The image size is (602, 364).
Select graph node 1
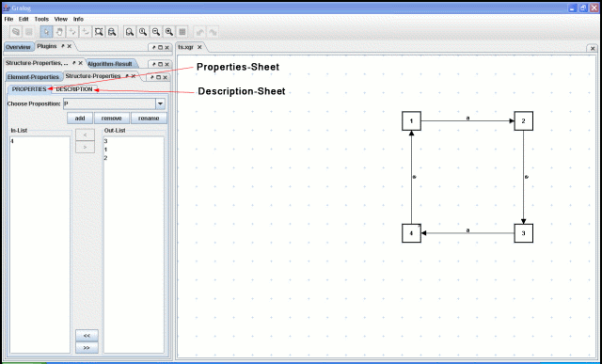[x=411, y=121]
